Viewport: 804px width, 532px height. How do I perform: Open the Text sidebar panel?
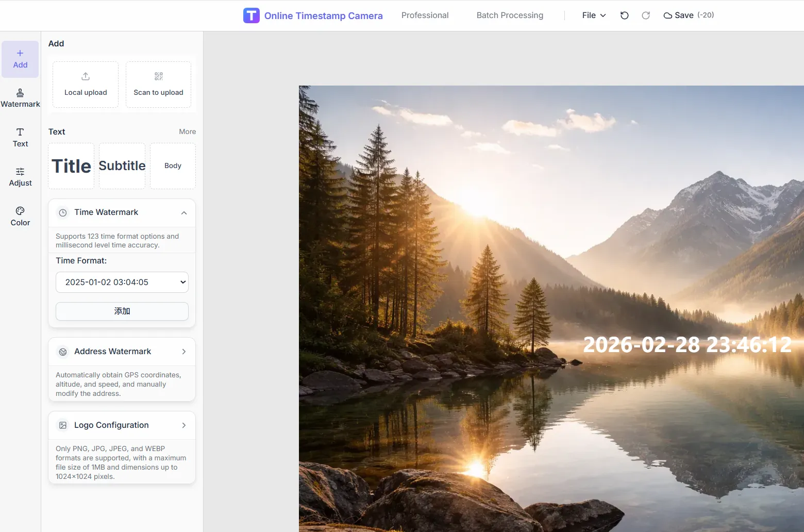coord(20,138)
